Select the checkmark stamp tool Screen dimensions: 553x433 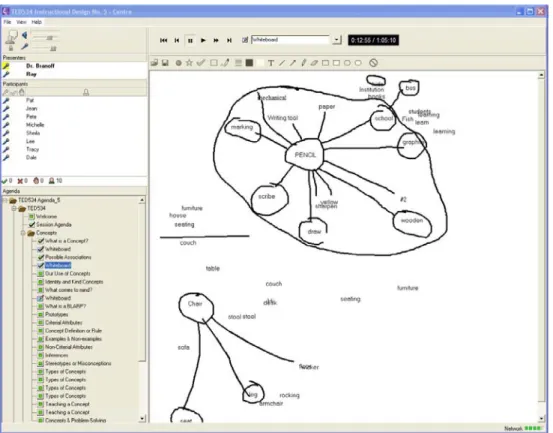[x=201, y=63]
